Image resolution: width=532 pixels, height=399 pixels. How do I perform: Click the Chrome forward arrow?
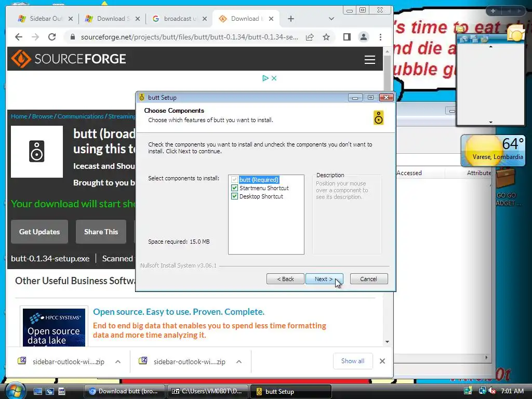click(35, 37)
